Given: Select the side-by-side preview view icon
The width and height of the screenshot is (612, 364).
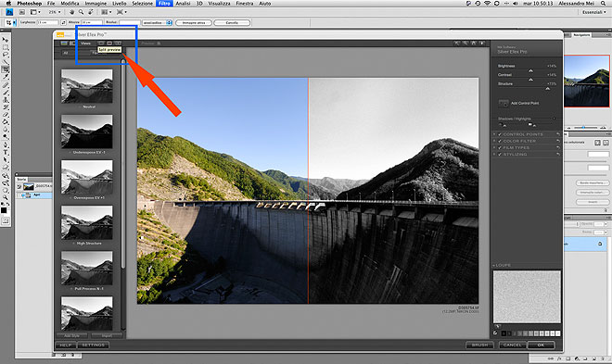Looking at the screenshot, I should (118, 44).
